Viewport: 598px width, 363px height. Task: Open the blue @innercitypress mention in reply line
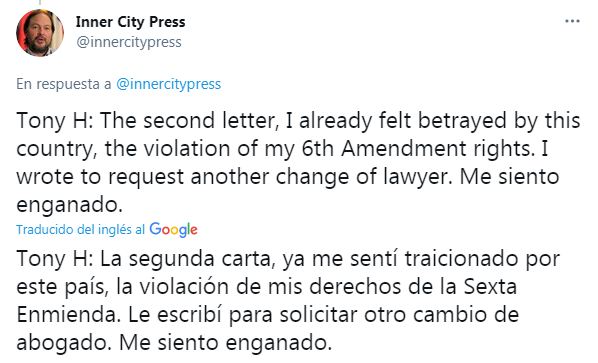[x=168, y=84]
